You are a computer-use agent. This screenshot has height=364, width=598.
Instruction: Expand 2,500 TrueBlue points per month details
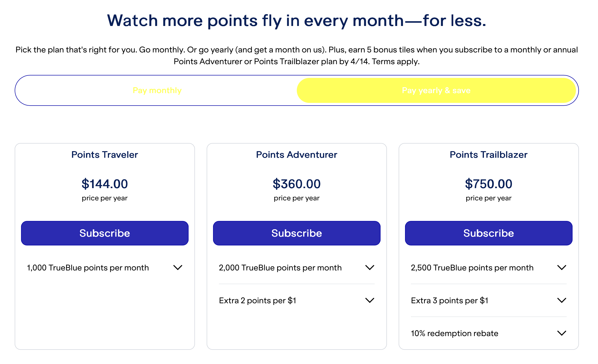click(562, 267)
